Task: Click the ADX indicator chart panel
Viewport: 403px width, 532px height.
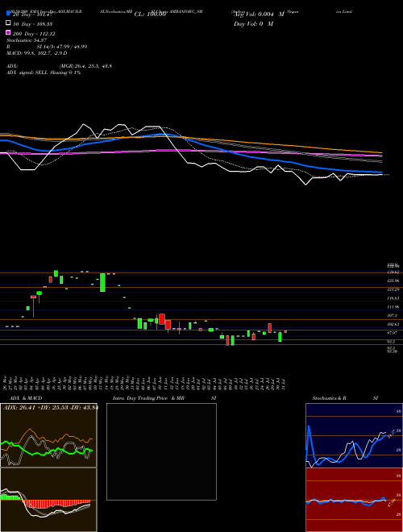Action: 48,435
